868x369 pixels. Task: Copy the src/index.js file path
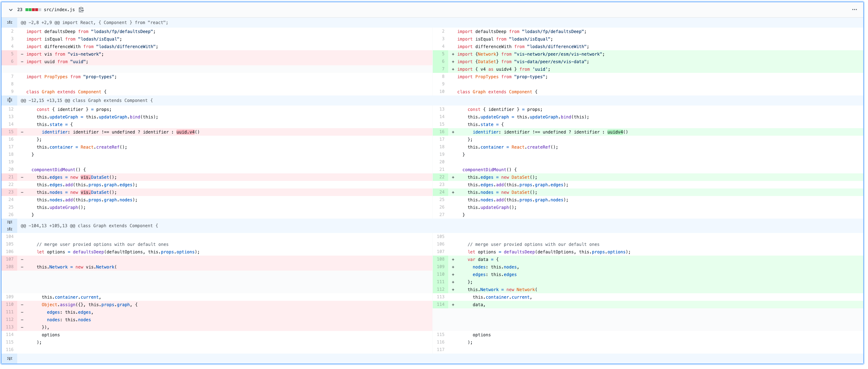coord(81,10)
